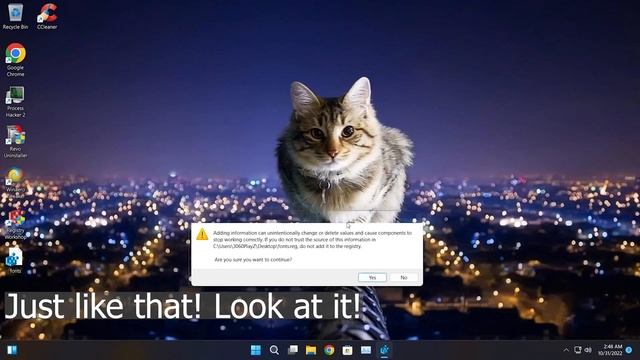Open Google Chrome from the taskbar
This screenshot has width=640, height=360.
[329, 350]
